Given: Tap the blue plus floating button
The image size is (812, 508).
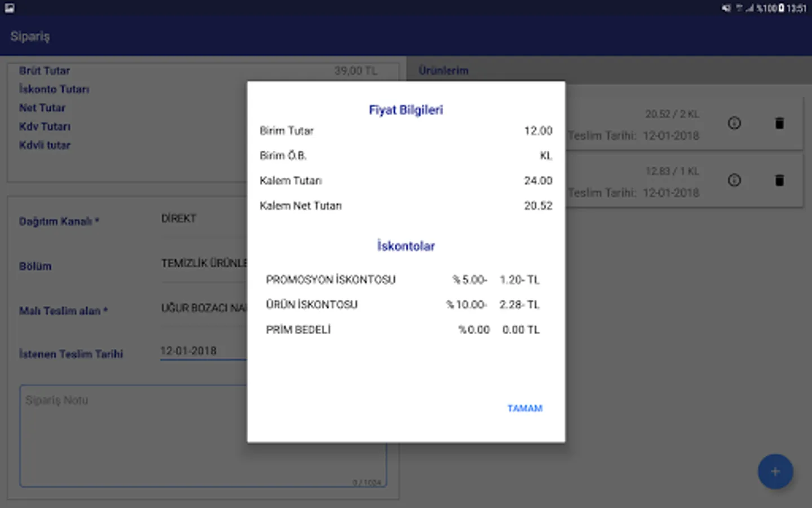Looking at the screenshot, I should [x=775, y=471].
